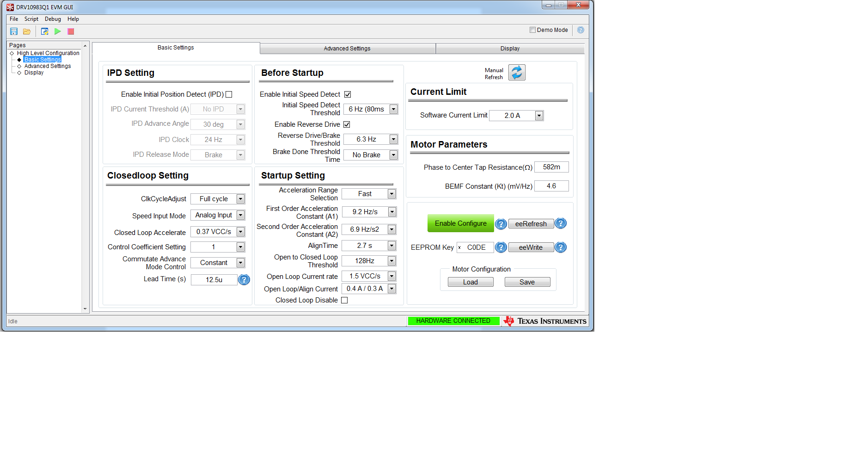Open Brake Done Threshold Time dropdown
The height and width of the screenshot is (469, 868).
(x=371, y=155)
